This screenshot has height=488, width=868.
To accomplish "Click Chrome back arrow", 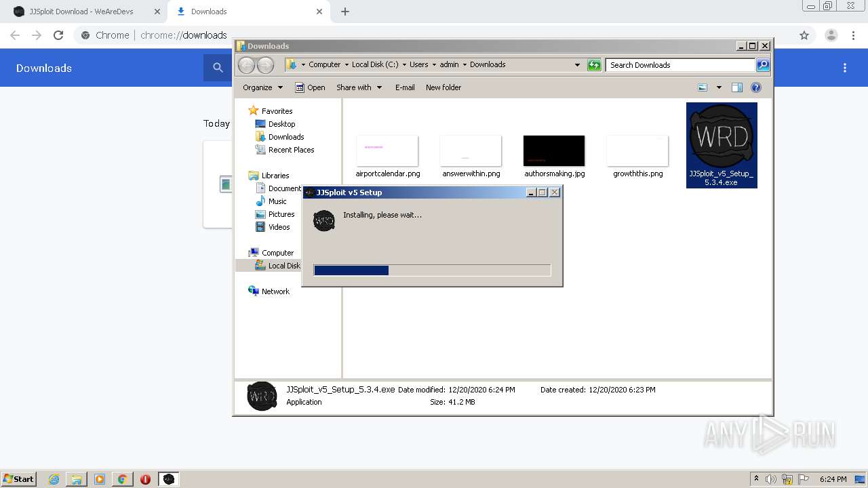I will (15, 35).
